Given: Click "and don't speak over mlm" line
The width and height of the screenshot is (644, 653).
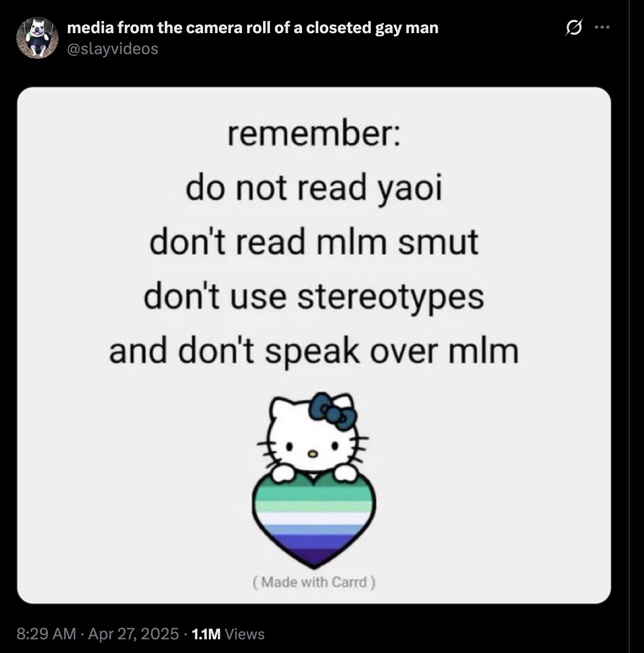Looking at the screenshot, I should pyautogui.click(x=314, y=351).
